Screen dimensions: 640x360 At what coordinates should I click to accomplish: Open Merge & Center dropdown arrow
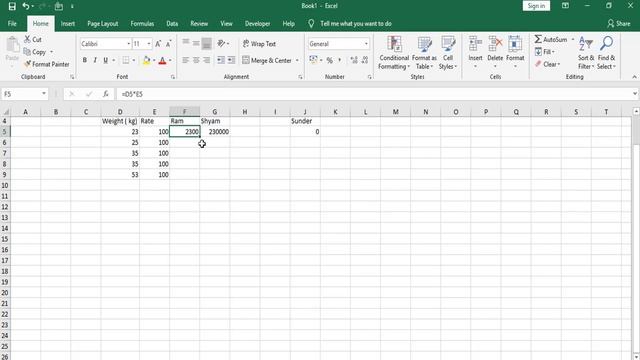point(297,60)
